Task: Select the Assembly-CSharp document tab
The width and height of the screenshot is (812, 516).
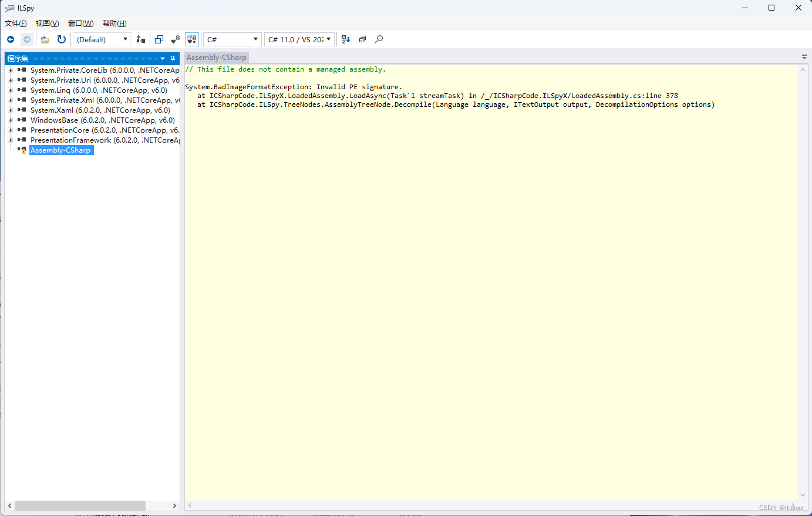Action: (x=217, y=58)
